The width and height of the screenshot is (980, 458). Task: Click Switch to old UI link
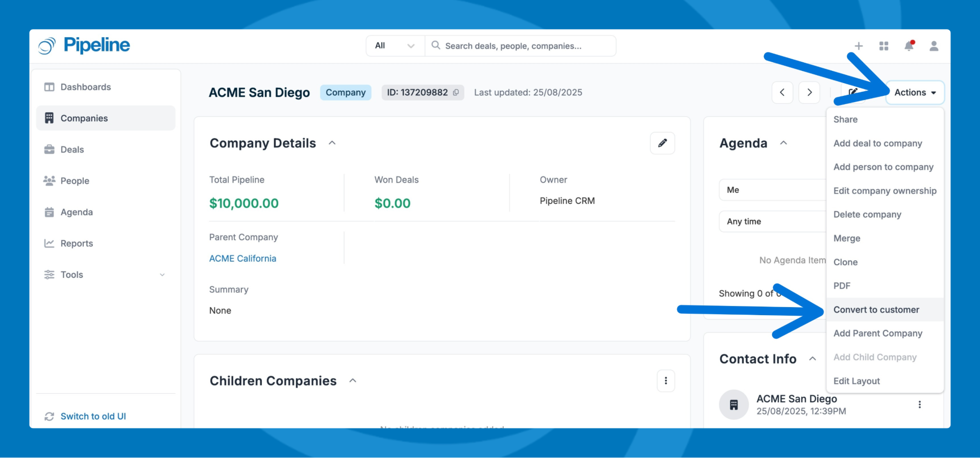[x=93, y=417]
